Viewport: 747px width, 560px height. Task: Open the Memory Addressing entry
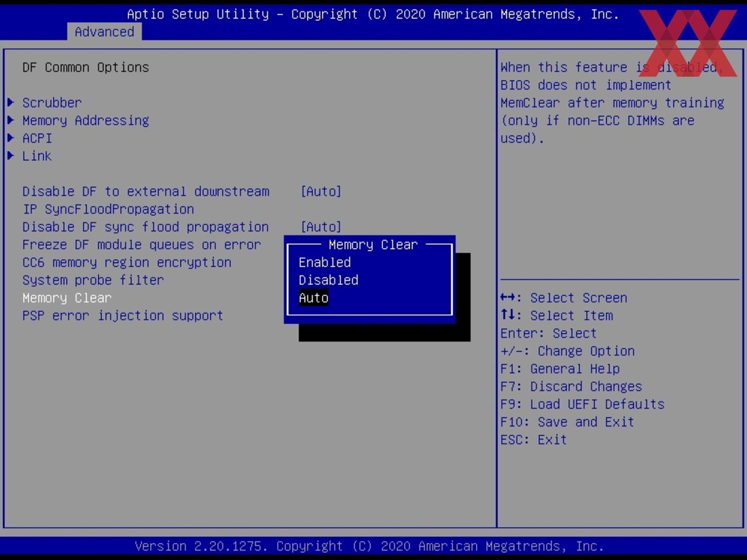pos(86,120)
